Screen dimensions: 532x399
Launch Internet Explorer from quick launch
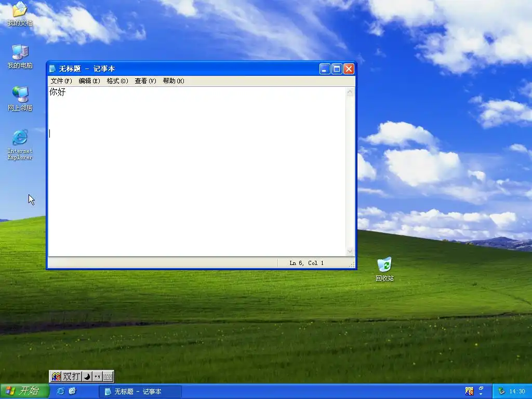pyautogui.click(x=60, y=391)
